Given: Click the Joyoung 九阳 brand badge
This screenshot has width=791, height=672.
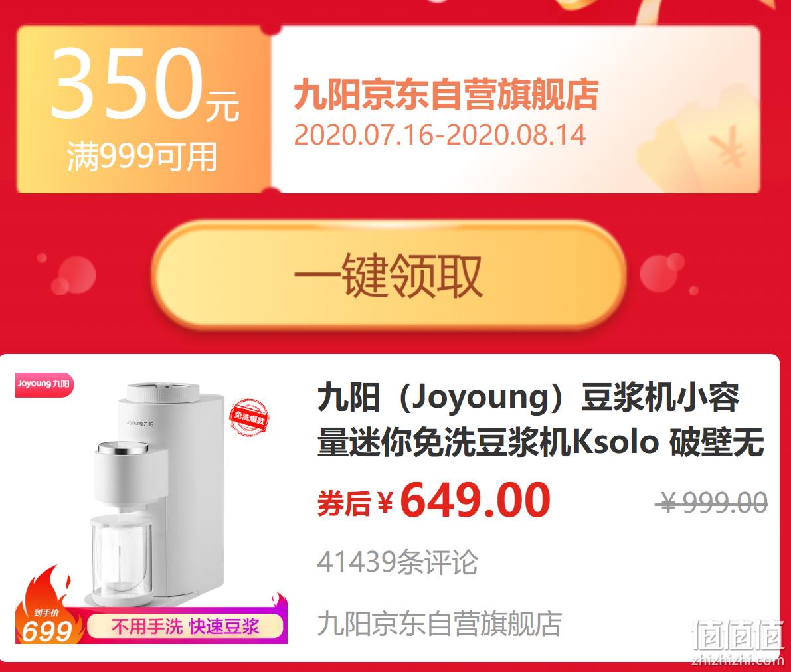Looking at the screenshot, I should click(44, 384).
